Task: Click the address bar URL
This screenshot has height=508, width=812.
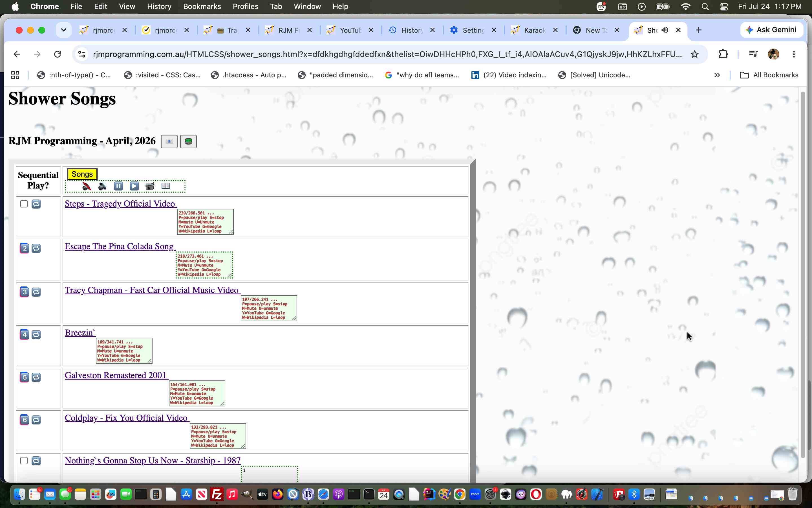Action: click(x=387, y=54)
